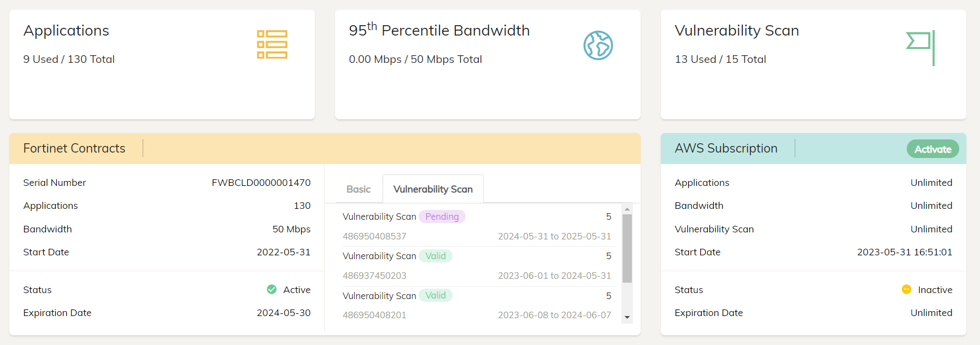980x345 pixels.
Task: Click the scroll-up arrow in the contracts list
Action: (x=627, y=209)
